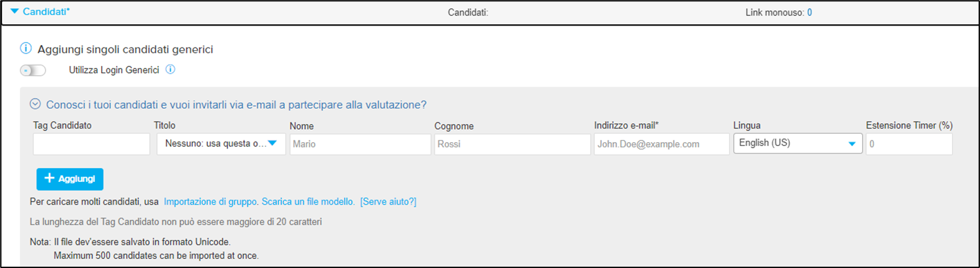Click the Lingua dropdown arrow
This screenshot has height=268, width=980.
pyautogui.click(x=852, y=144)
